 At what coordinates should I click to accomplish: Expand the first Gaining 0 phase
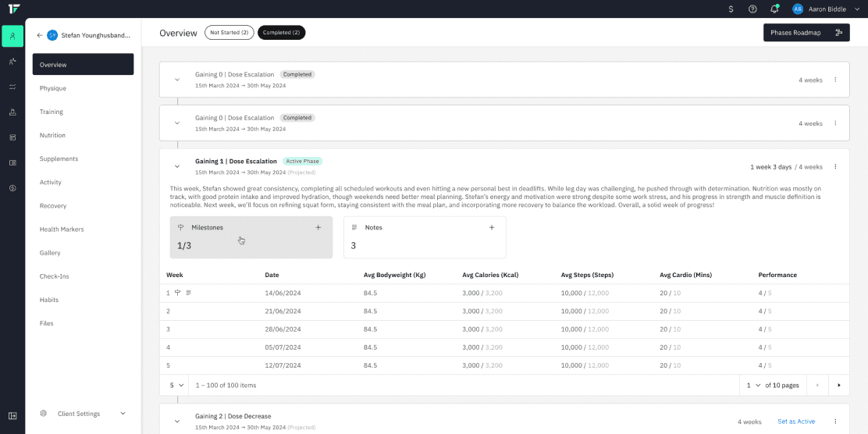tap(177, 80)
